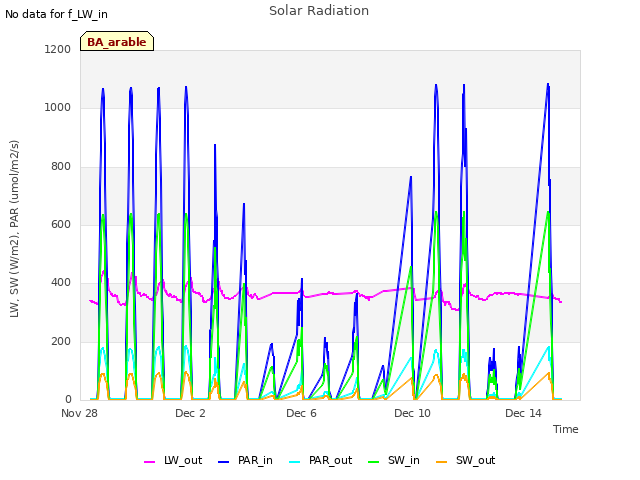Click the blue PAR_in legend swatch

[224, 462]
